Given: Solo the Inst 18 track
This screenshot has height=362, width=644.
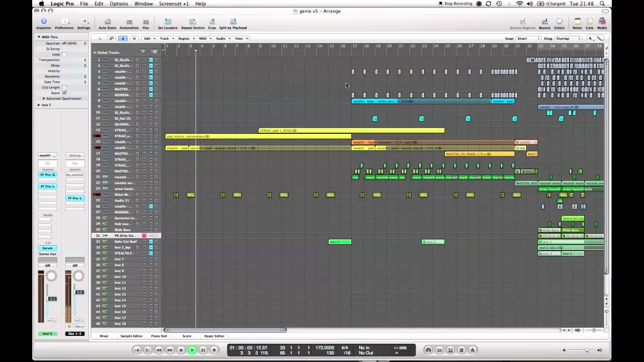Looking at the screenshot, I should click(x=156, y=324).
